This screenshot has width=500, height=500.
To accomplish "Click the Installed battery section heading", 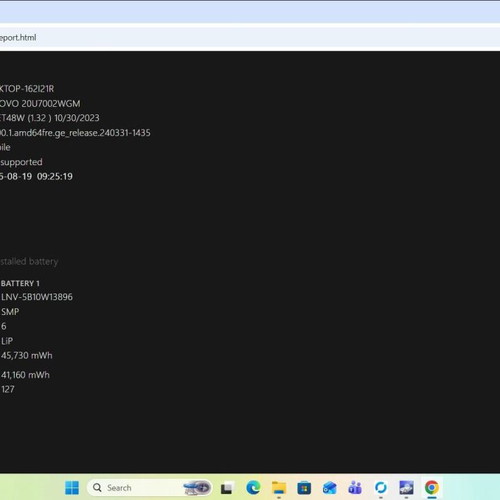I will point(29,262).
